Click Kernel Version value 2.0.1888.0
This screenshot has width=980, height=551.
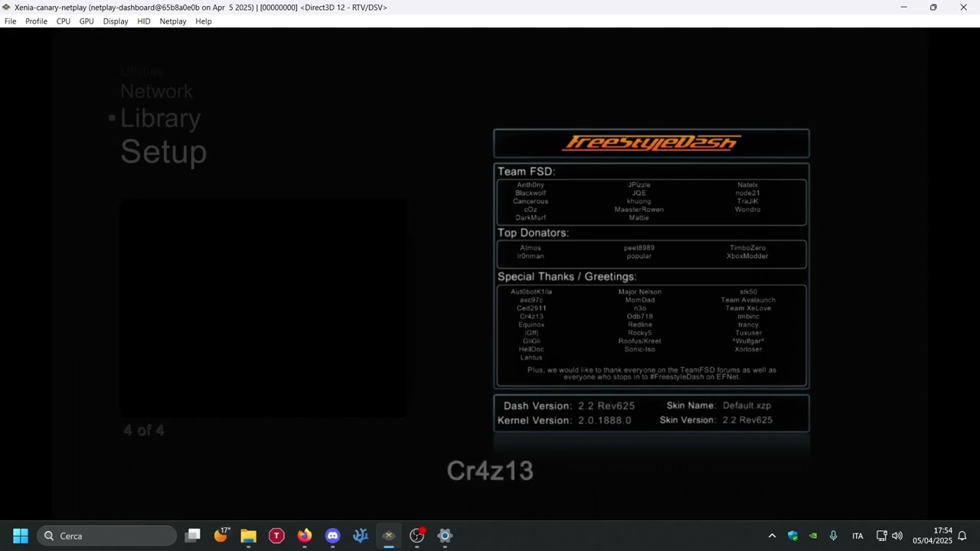[605, 420]
